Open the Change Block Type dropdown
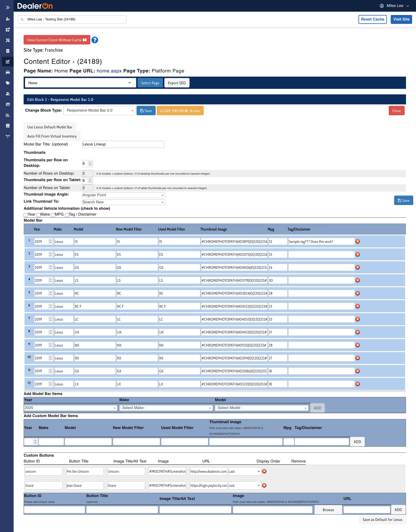Screen dimensions: 416x532 [99, 110]
